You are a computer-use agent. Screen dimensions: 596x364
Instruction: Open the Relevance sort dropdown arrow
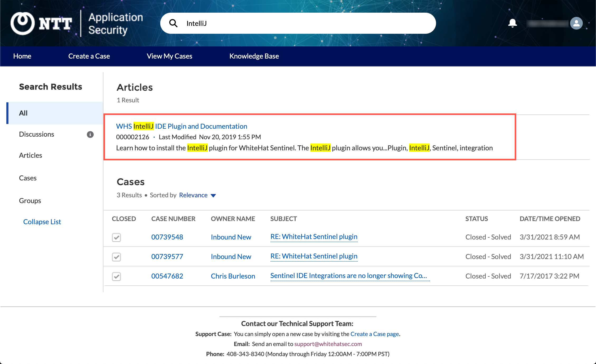[213, 195]
